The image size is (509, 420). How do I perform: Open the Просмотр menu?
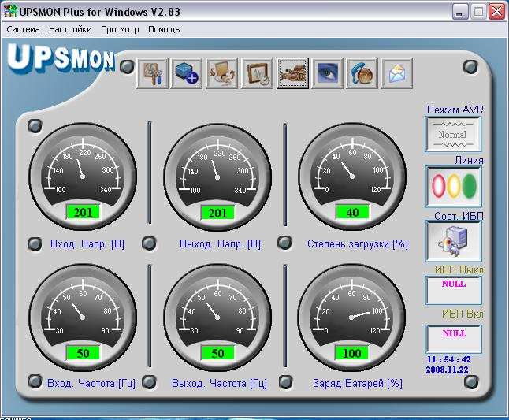[120, 29]
